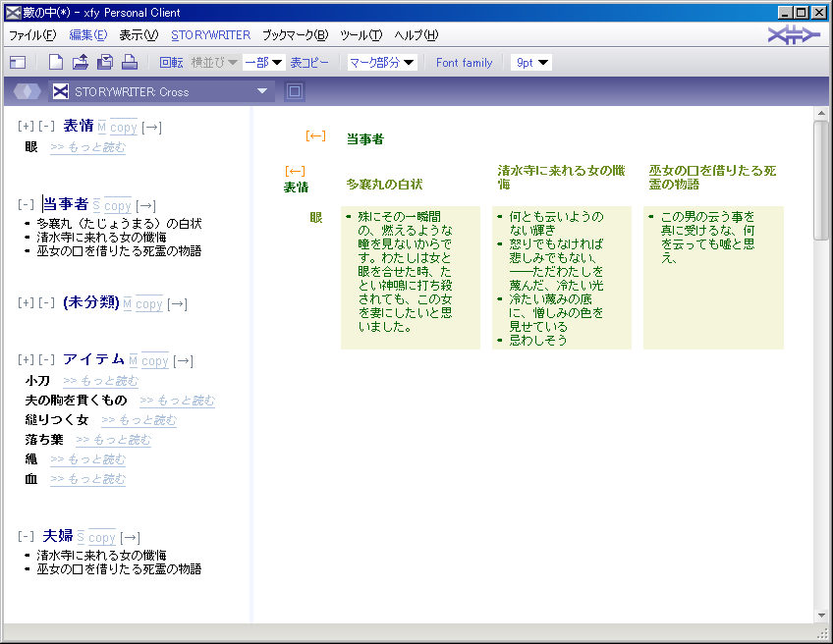
Task: Collapse アイテム with its [-] control
Action: pos(47,359)
